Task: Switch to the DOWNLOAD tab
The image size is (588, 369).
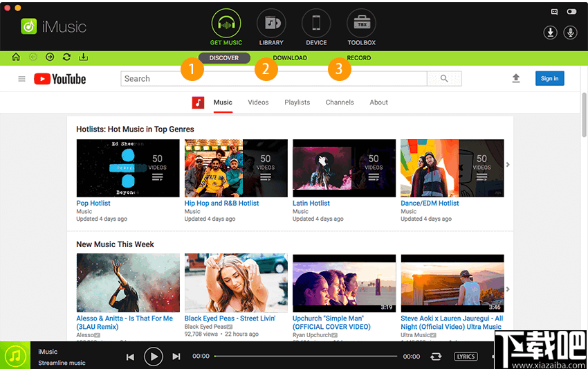Action: (x=290, y=58)
